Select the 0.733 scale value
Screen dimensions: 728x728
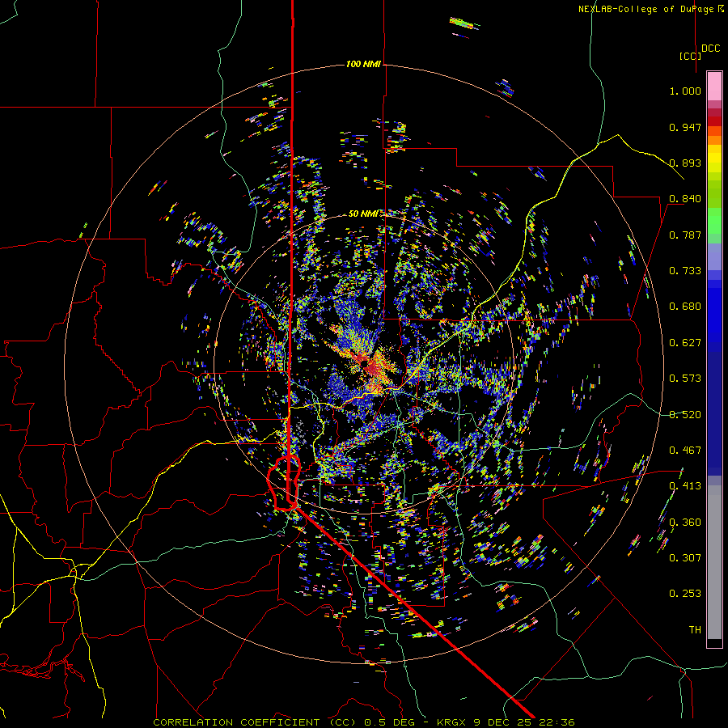pos(685,271)
